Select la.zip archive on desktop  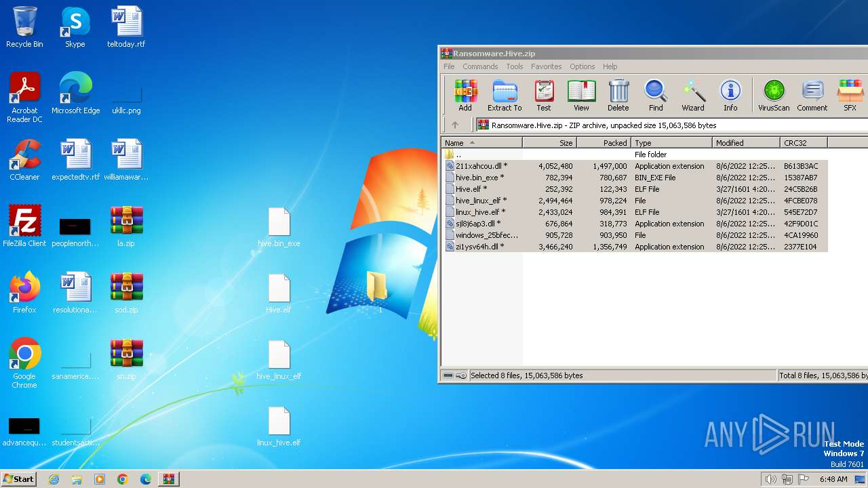coord(126,226)
